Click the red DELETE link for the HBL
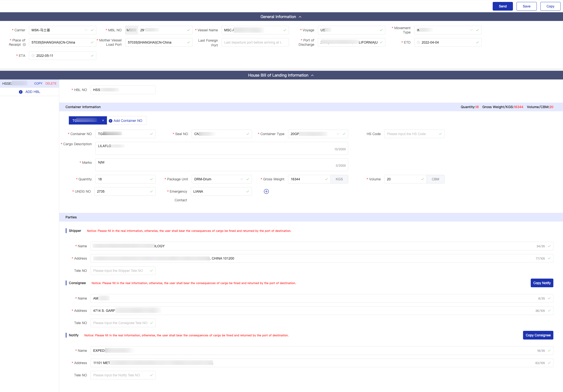 [x=51, y=84]
